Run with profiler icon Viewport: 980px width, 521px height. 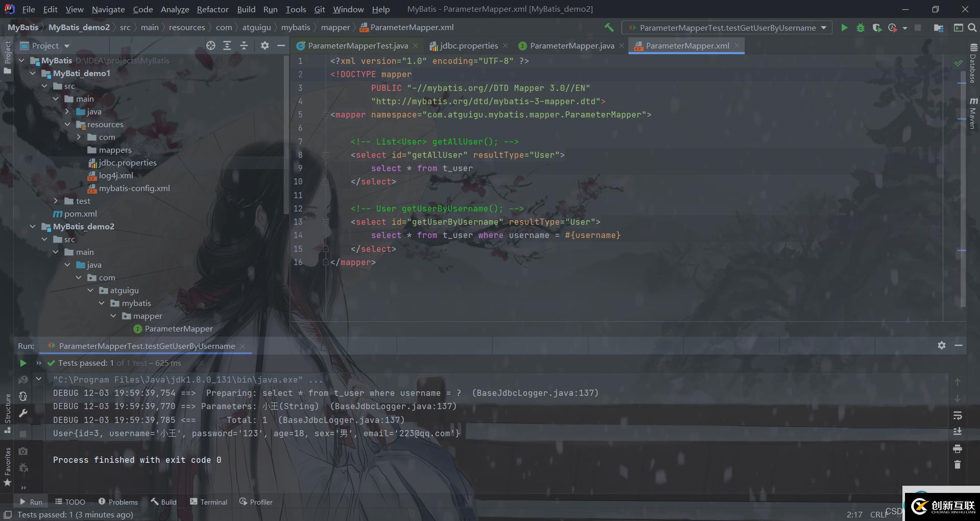tap(892, 28)
